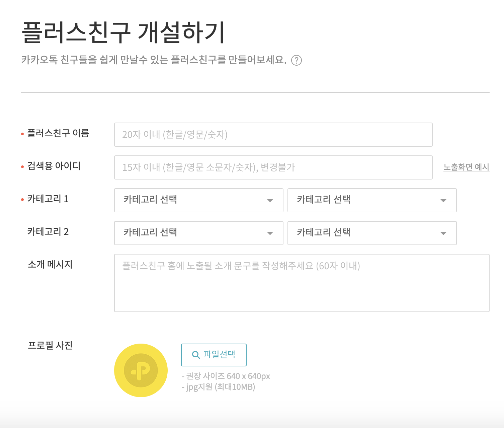The height and width of the screenshot is (428, 504).
Task: Click the 프로필 사진 label
Action: pos(50,345)
